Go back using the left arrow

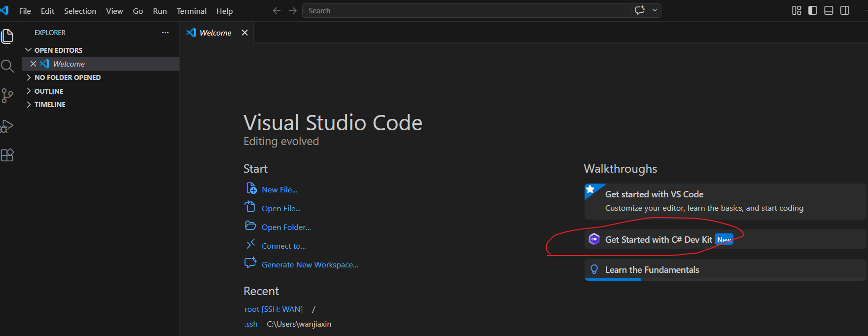point(277,11)
